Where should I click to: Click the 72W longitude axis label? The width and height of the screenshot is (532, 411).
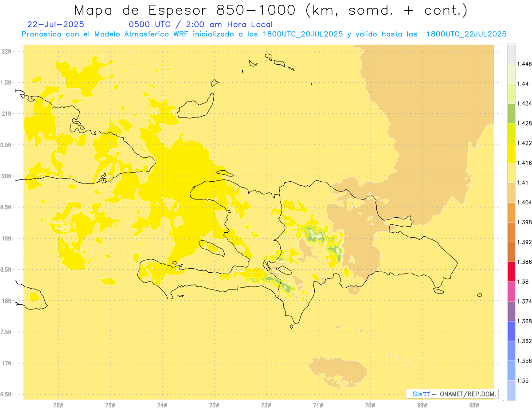tap(266, 405)
